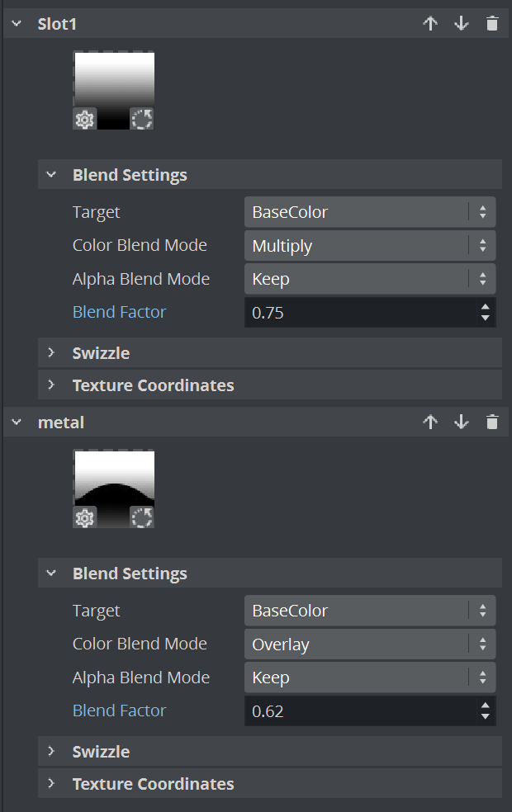
Task: Delete the metal slot with trash icon
Action: (492, 423)
